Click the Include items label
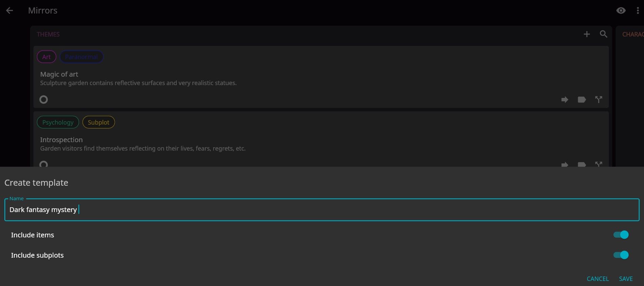This screenshot has height=286, width=644. pyautogui.click(x=32, y=235)
